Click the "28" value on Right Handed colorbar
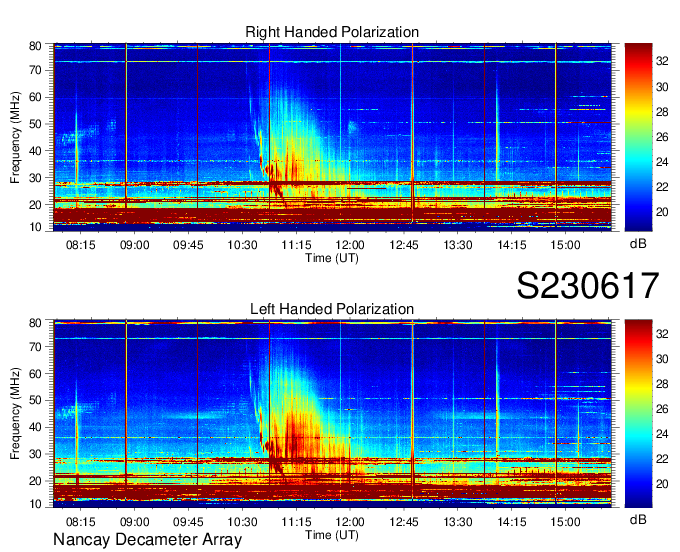The height and width of the screenshot is (552, 680). pos(662,112)
